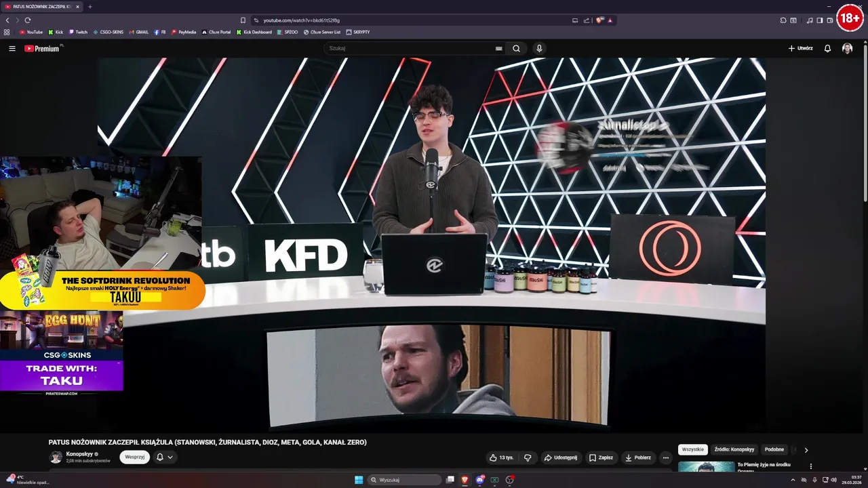Click the browser back arrow
This screenshot has width=868, height=488.
pyautogui.click(x=7, y=20)
